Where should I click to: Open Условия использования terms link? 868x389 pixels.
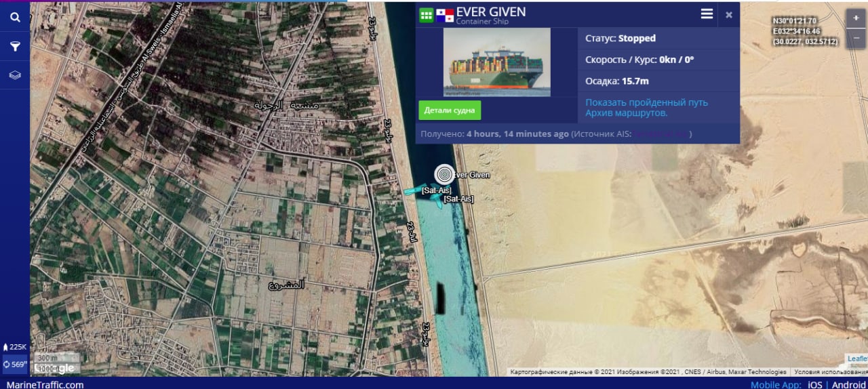point(830,372)
